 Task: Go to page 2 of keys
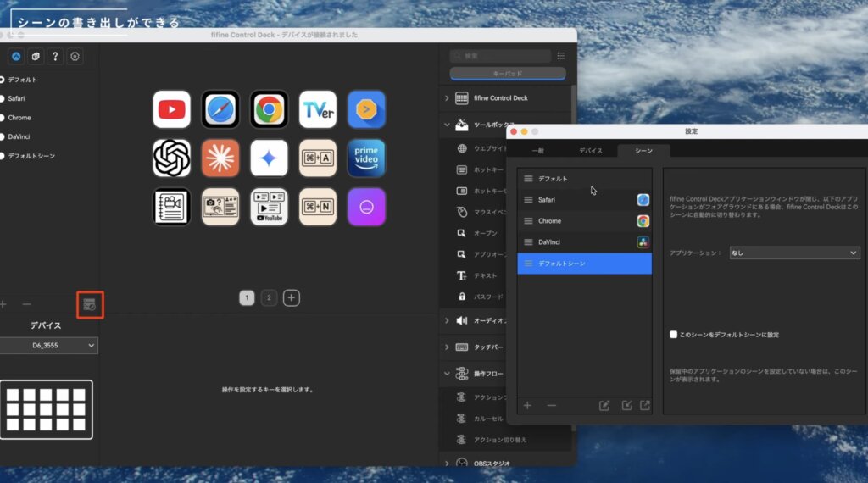(269, 297)
